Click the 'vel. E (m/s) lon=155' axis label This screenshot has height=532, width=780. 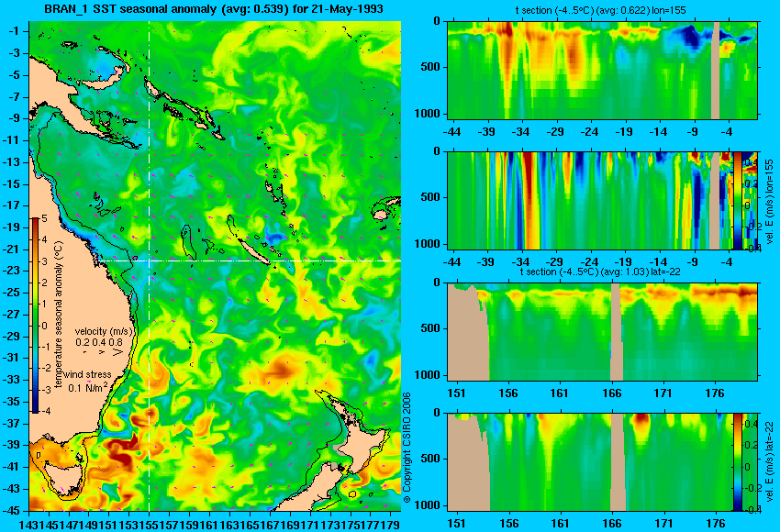[x=769, y=202]
